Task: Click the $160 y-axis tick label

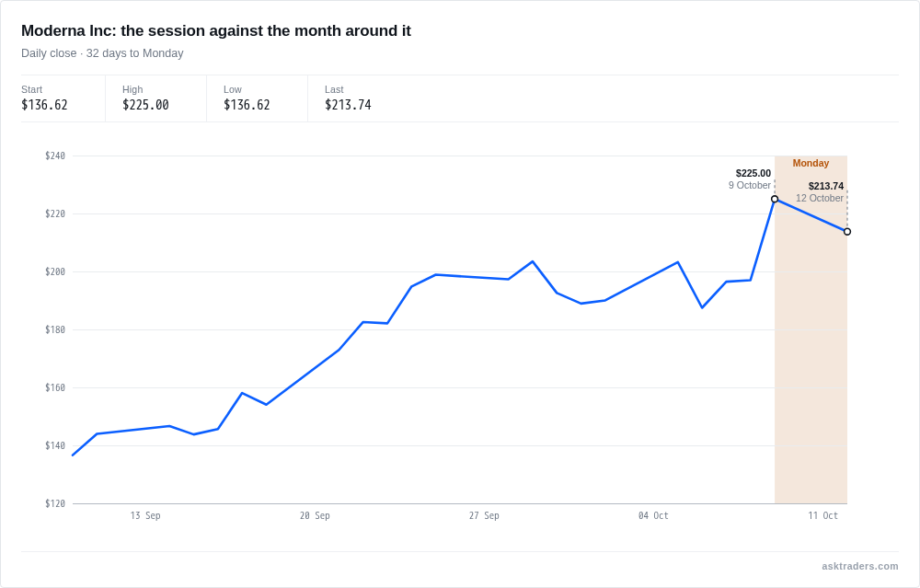Action: [55, 388]
